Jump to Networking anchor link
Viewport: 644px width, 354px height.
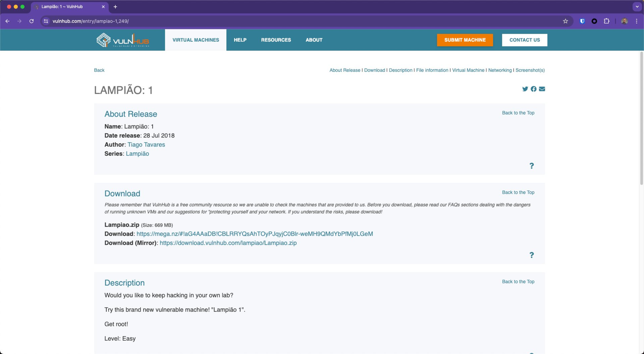[x=500, y=70]
